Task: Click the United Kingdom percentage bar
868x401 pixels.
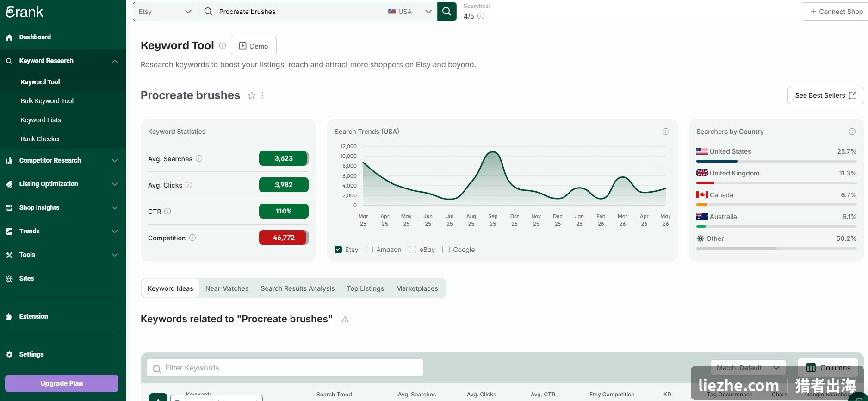Action: 776,183
